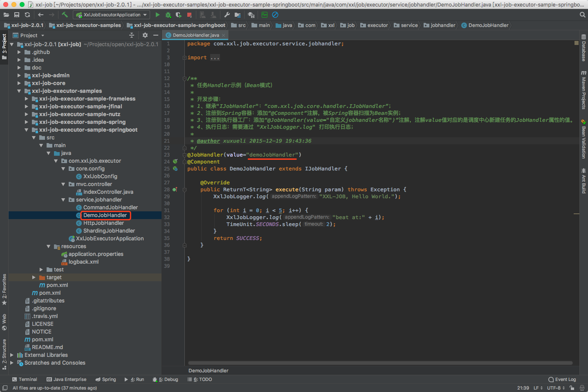Open Project Structure toolbar icon

238,15
